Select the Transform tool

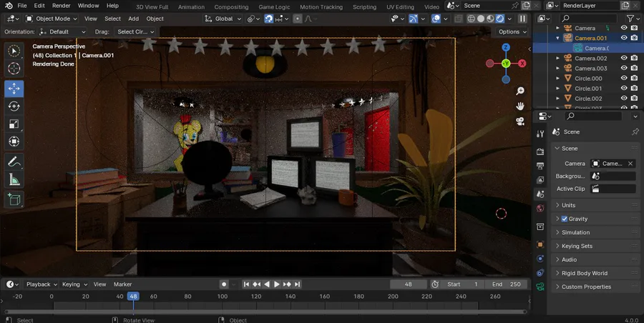click(x=14, y=141)
